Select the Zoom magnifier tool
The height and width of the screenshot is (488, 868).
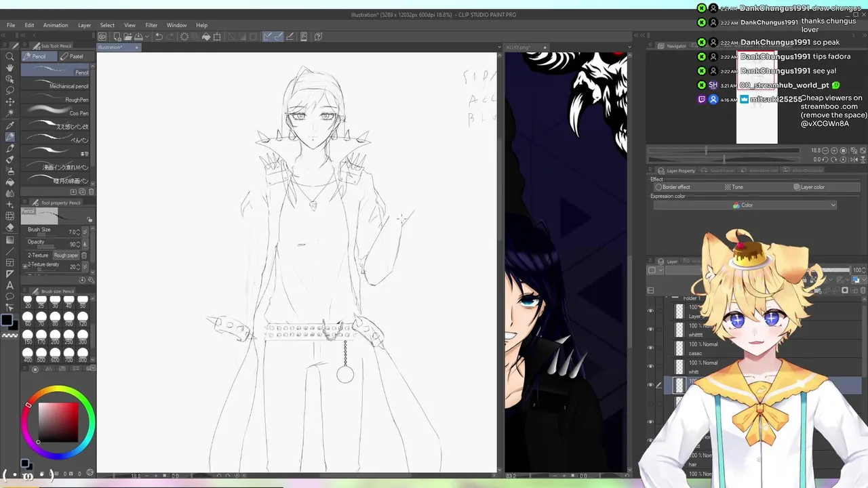(x=9, y=56)
